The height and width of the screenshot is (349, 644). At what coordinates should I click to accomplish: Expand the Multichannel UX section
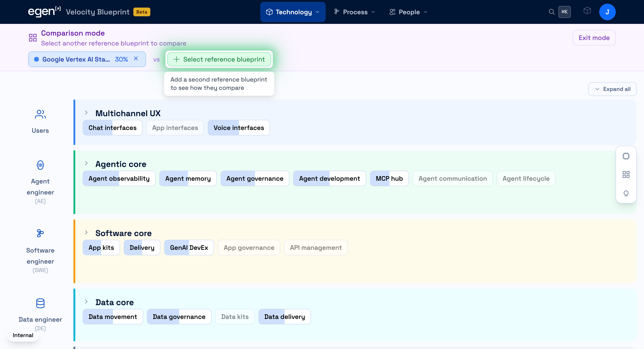coord(86,113)
